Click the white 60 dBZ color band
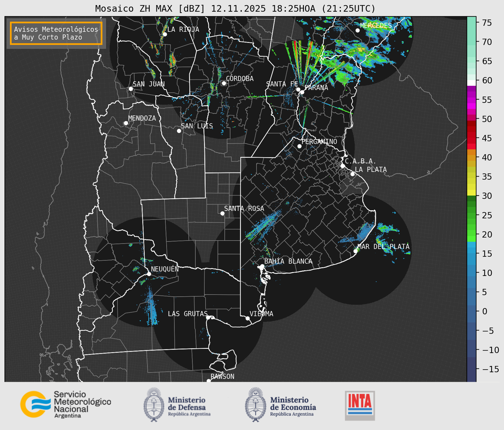The height and width of the screenshot is (430, 504). [471, 83]
